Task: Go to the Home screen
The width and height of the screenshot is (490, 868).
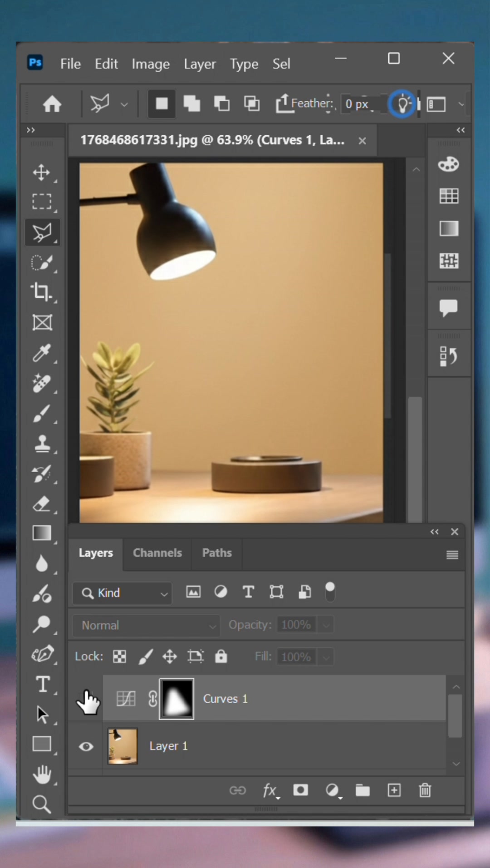Action: [52, 104]
